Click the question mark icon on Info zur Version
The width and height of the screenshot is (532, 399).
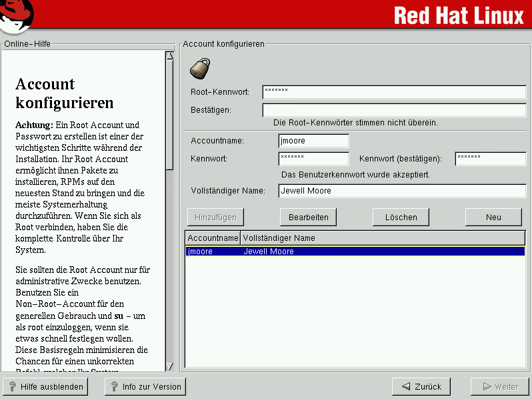click(114, 386)
